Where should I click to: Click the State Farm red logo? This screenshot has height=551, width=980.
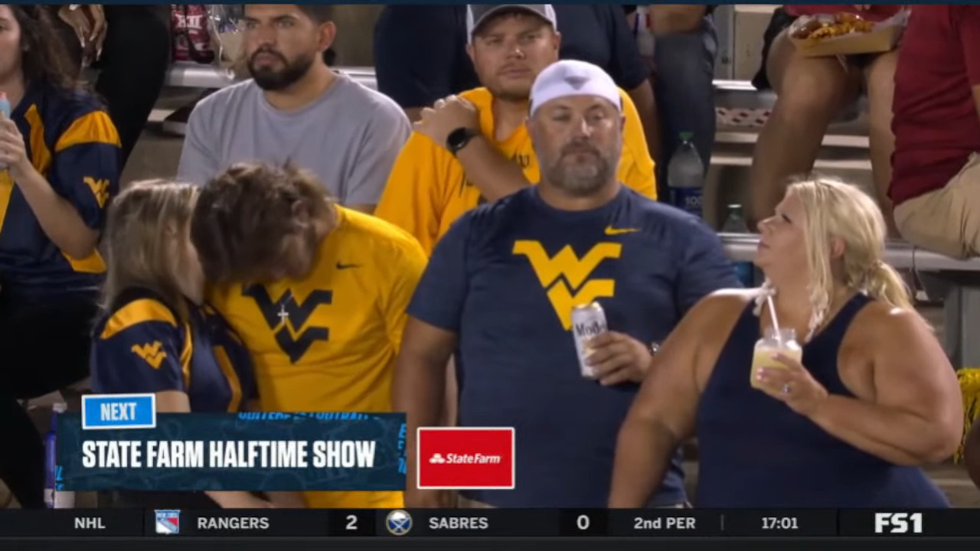pos(465,458)
